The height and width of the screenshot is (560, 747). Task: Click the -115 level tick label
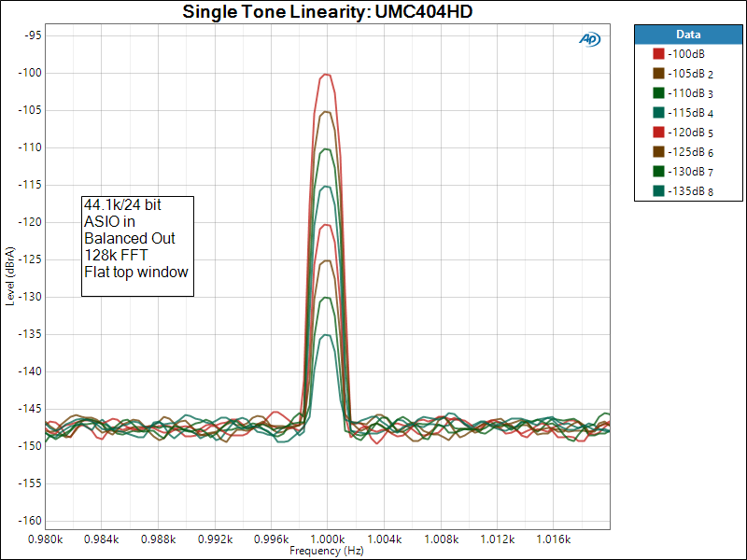[30, 185]
